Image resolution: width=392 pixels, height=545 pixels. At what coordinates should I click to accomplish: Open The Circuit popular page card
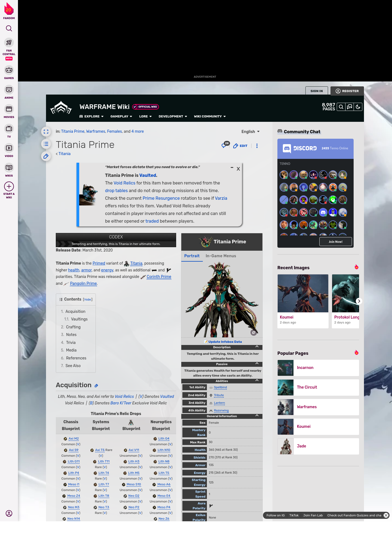pyautogui.click(x=318, y=387)
